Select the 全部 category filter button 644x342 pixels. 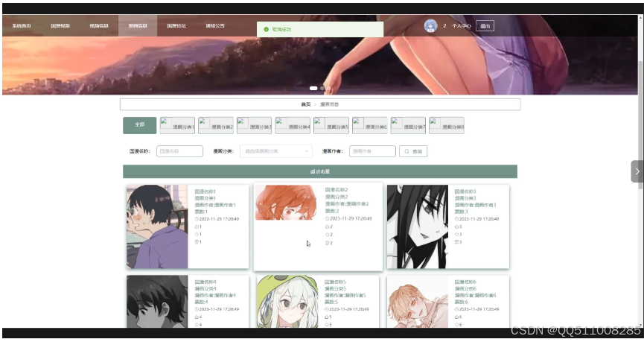coord(140,125)
